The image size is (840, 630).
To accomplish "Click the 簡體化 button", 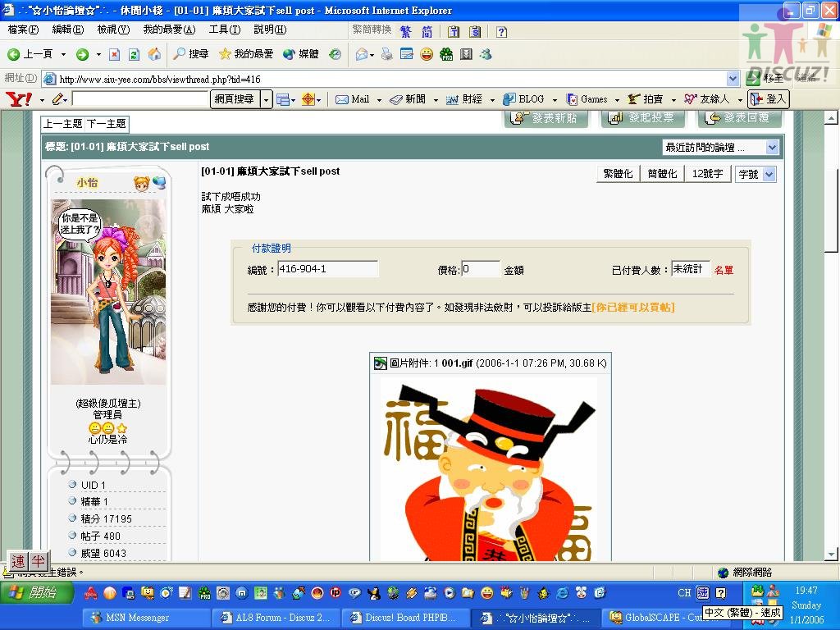I will point(662,174).
